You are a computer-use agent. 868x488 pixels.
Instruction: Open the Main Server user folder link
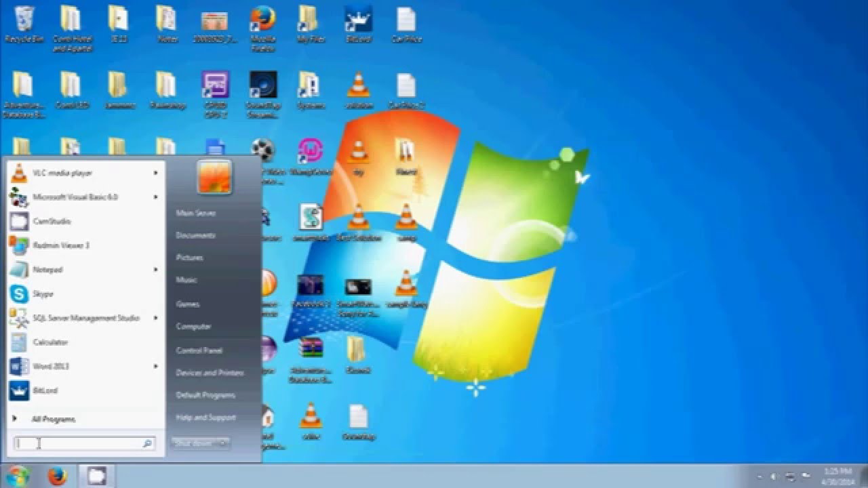[x=196, y=213]
